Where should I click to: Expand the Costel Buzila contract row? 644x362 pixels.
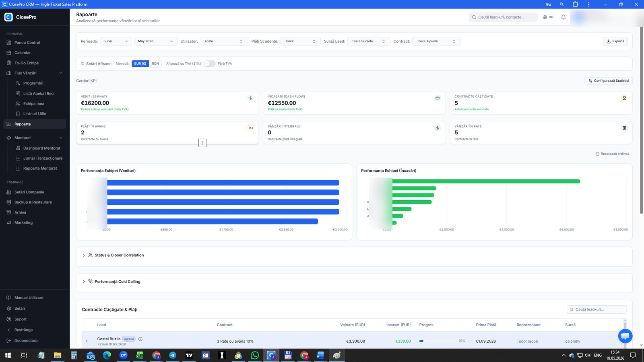pos(87,341)
